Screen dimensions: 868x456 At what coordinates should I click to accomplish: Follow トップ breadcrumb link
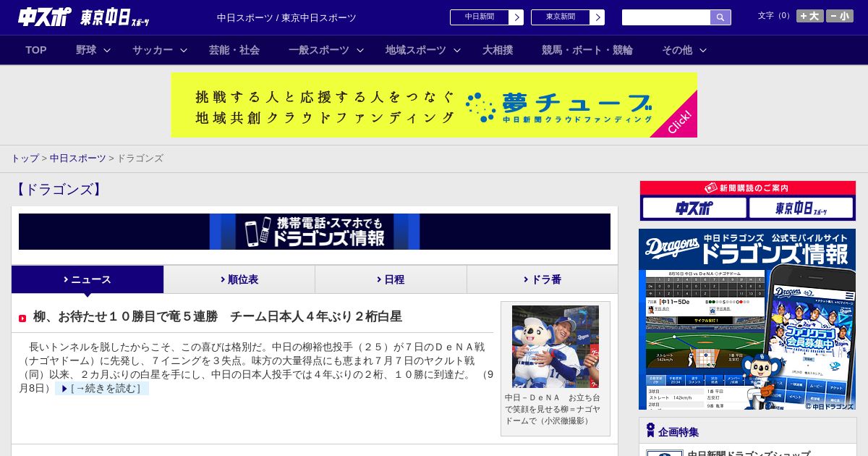point(25,159)
